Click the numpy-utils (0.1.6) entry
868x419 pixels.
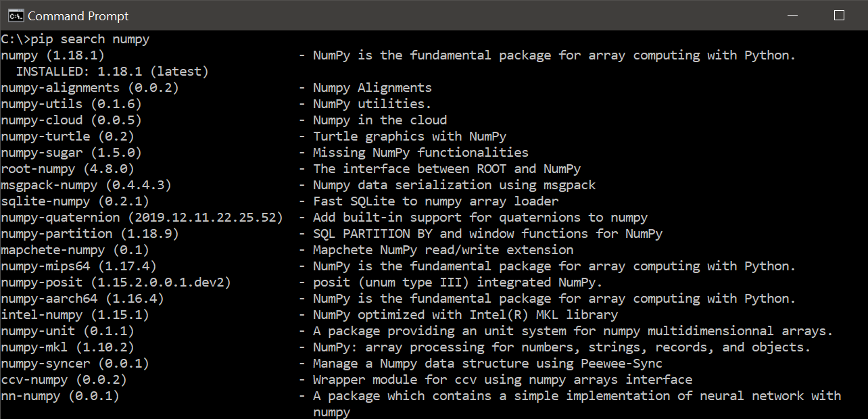pos(71,104)
